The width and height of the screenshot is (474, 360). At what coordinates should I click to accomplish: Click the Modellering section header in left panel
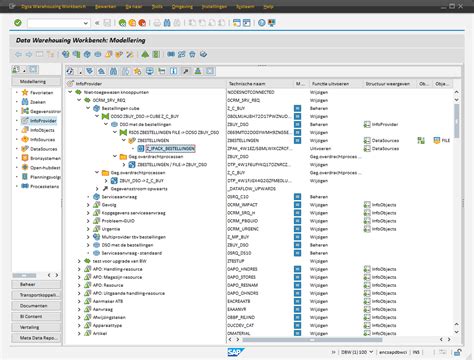coord(36,81)
